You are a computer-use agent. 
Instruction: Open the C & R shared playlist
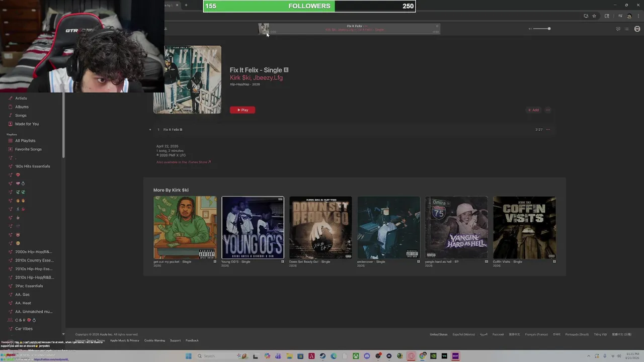click(x=25, y=320)
